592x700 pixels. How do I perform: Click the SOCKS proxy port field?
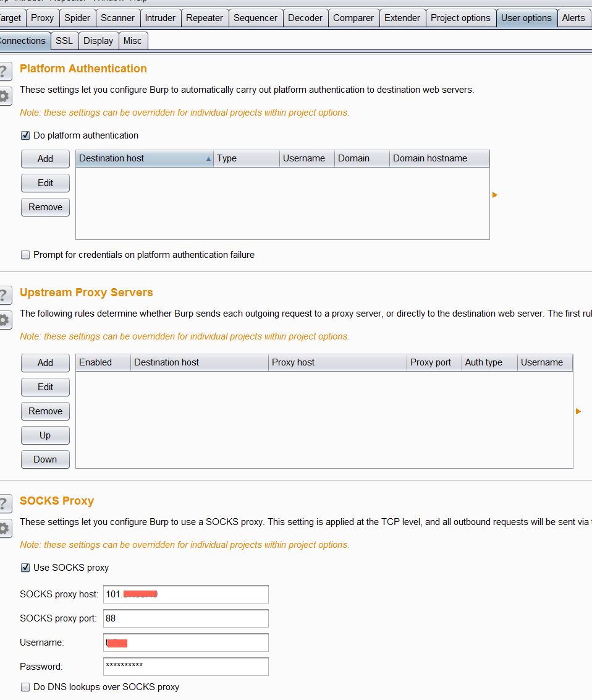click(x=186, y=618)
